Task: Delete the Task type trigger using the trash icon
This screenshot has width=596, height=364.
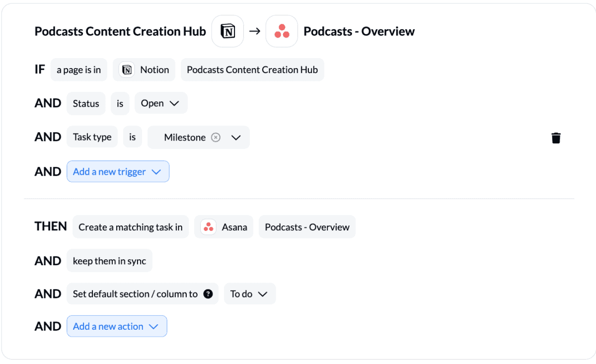Action: click(x=556, y=138)
